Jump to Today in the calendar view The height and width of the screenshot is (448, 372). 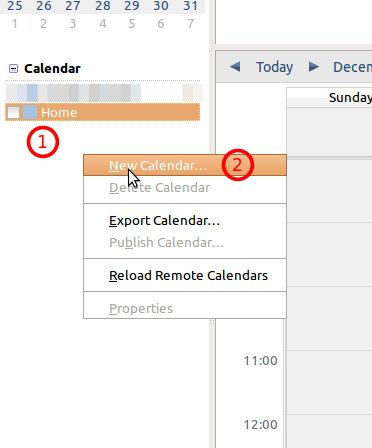click(x=274, y=67)
